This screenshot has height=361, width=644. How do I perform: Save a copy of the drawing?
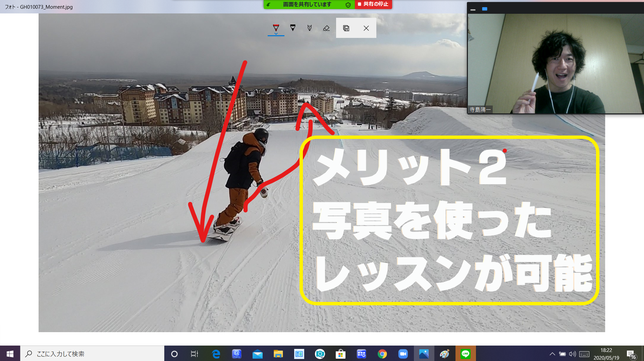346,28
